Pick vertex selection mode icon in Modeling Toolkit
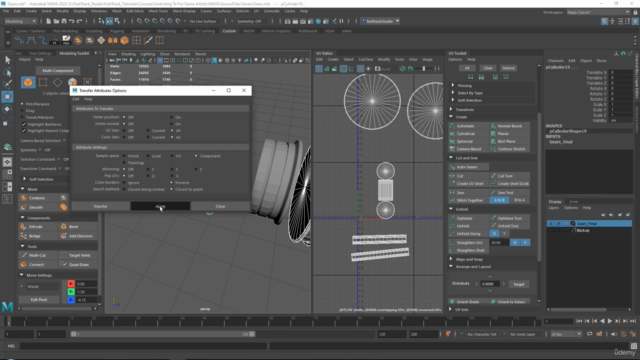 tap(42, 82)
